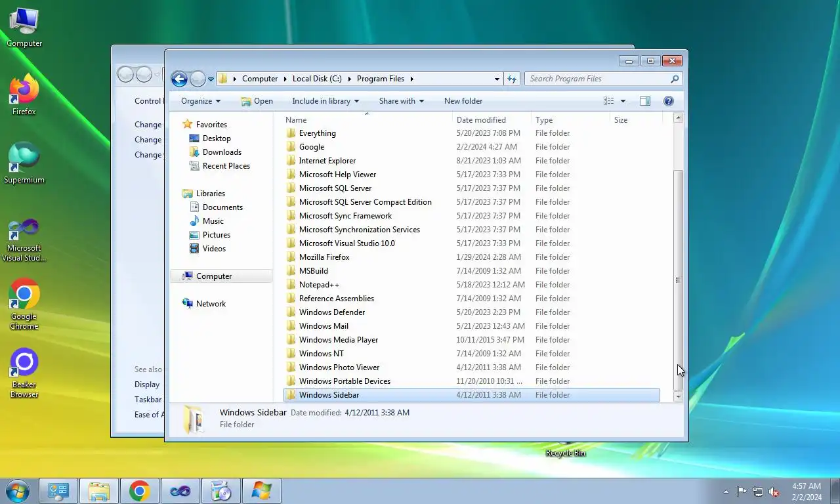
Task: Open the Beaker Browser desktop shortcut
Action: (24, 373)
